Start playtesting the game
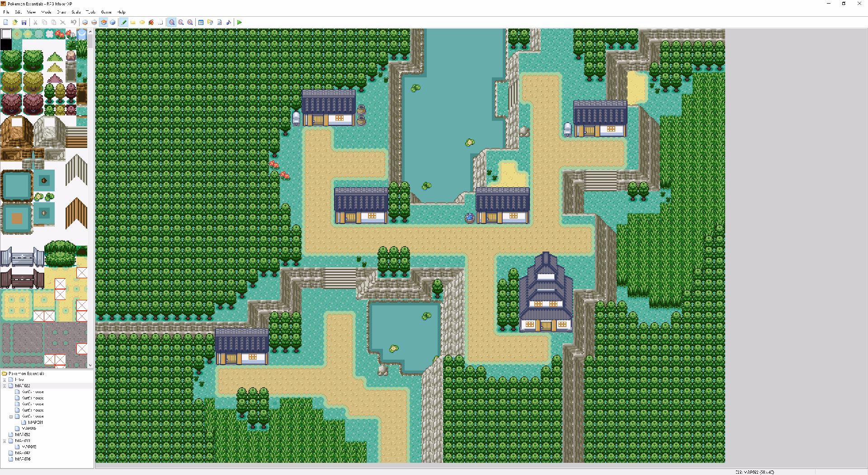 pos(240,22)
